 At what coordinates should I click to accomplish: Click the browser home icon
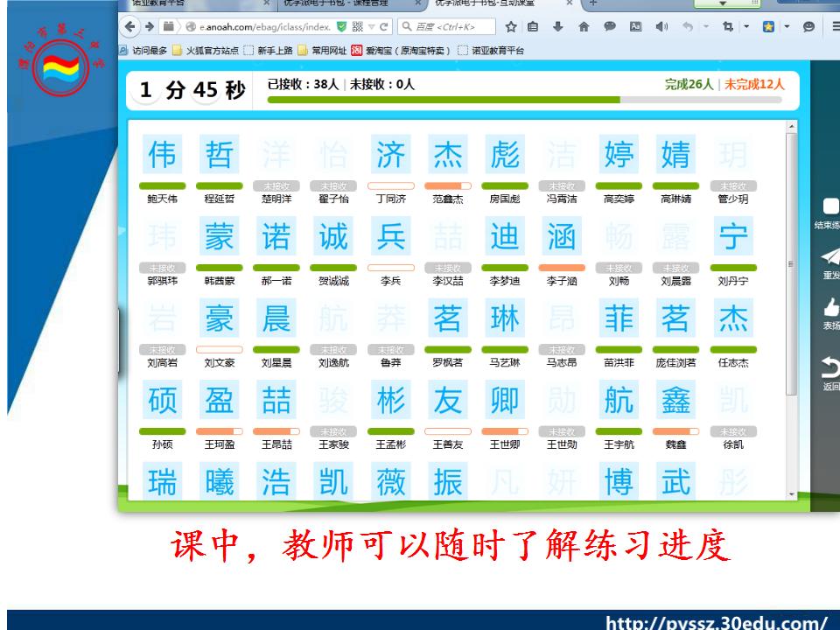pyautogui.click(x=584, y=27)
